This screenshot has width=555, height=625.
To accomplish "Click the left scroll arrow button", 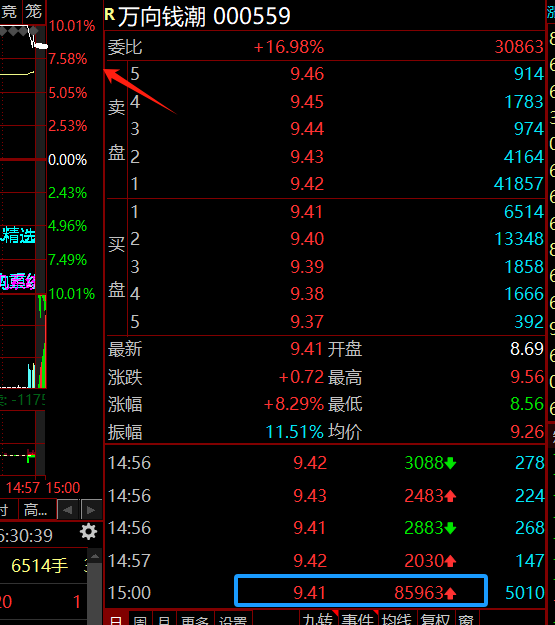I will [x=68, y=510].
